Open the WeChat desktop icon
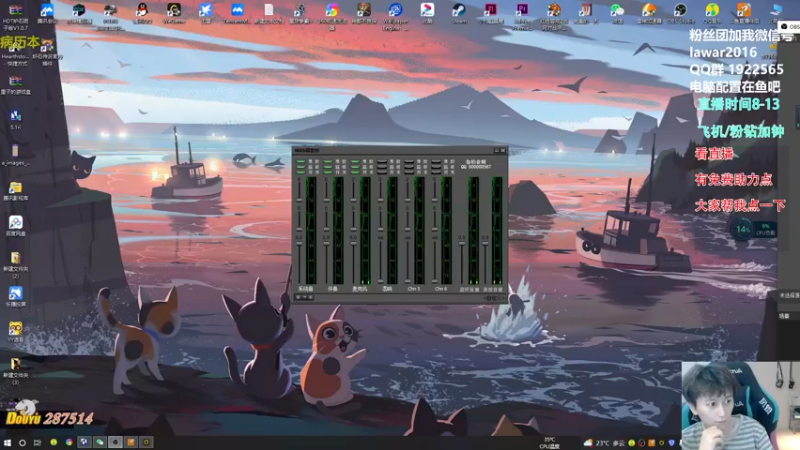This screenshot has height=450, width=800. (x=617, y=10)
